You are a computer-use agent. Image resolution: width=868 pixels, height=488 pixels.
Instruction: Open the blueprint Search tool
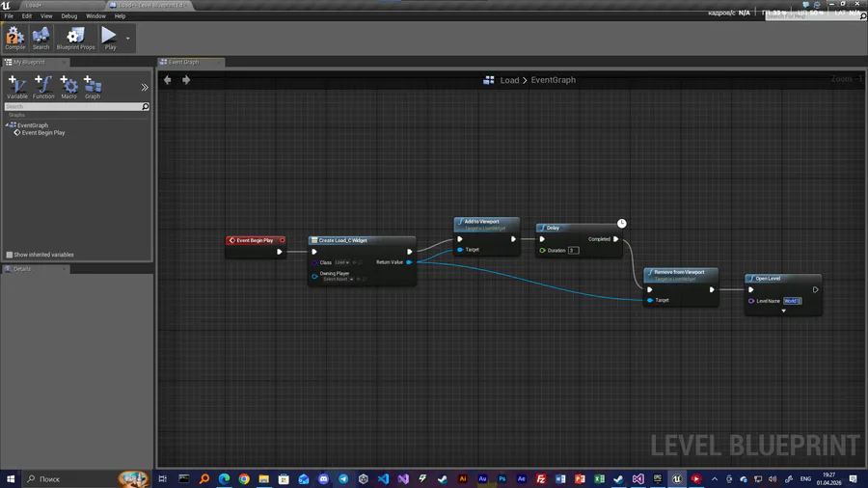click(x=41, y=39)
